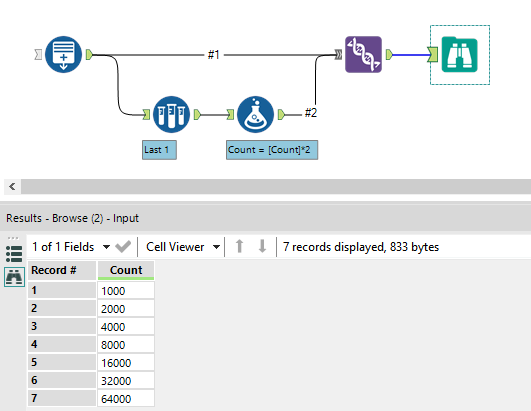The width and height of the screenshot is (531, 411).
Task: Select the binoculars data view icon
Action: pos(14,277)
